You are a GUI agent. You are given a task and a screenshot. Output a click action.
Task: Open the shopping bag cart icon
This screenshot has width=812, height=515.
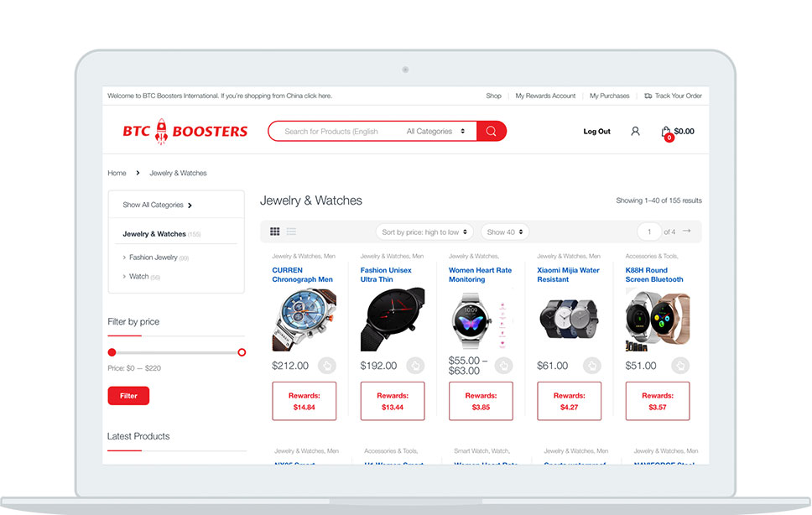pos(667,133)
